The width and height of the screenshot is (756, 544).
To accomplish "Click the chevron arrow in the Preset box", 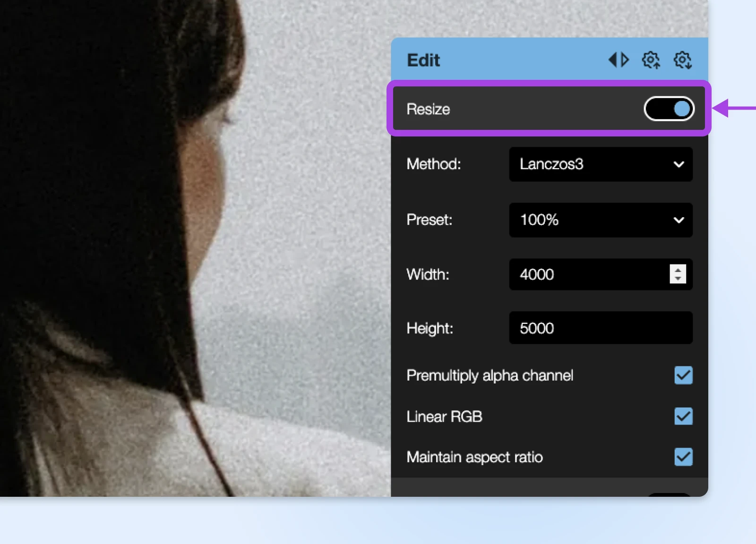I will tap(679, 220).
